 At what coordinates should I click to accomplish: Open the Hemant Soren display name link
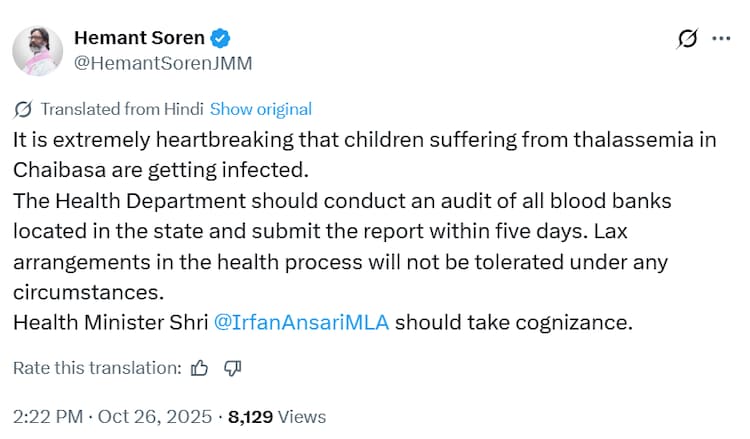tap(139, 39)
